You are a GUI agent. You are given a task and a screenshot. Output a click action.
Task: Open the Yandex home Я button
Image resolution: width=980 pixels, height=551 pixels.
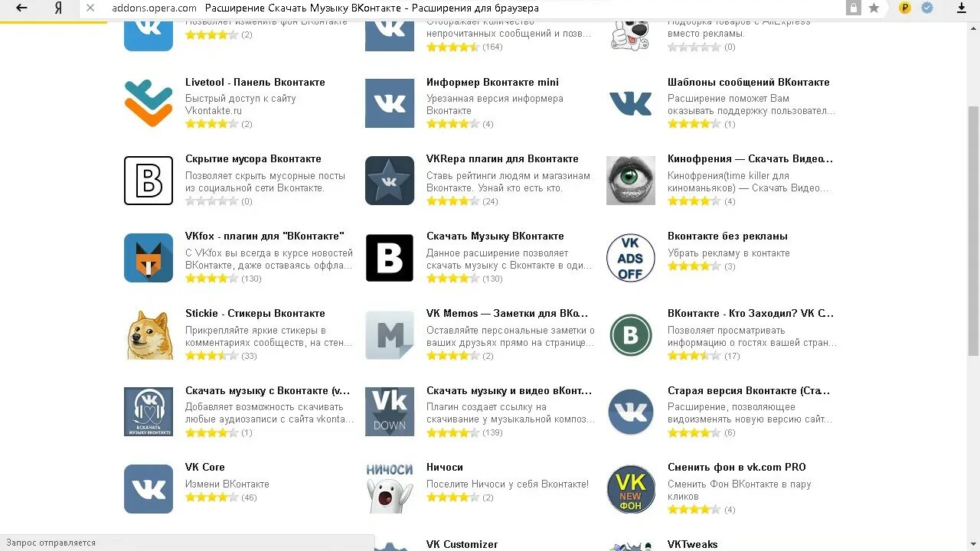point(59,8)
